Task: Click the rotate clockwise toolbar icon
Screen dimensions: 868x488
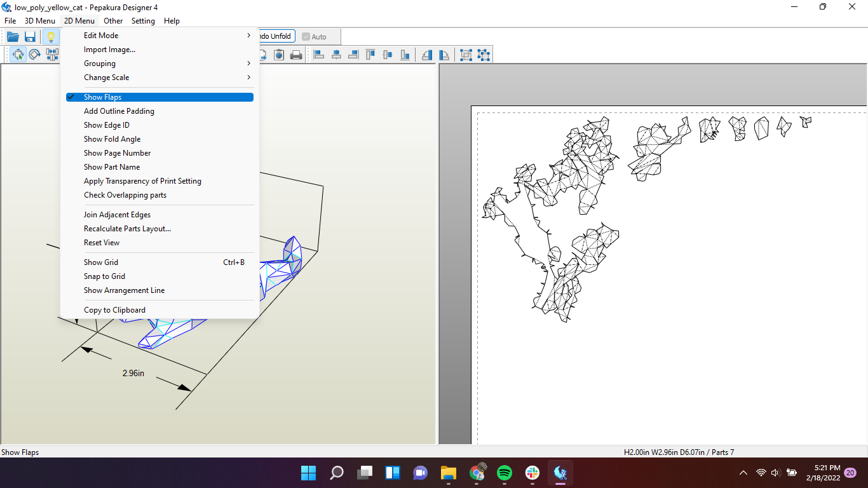Action: [x=444, y=55]
